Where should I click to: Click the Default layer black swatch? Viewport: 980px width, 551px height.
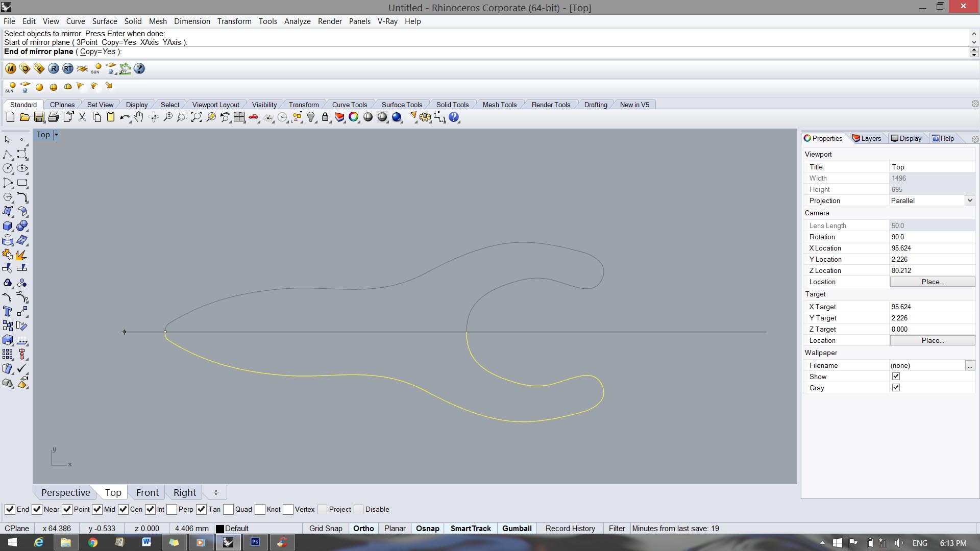point(220,529)
